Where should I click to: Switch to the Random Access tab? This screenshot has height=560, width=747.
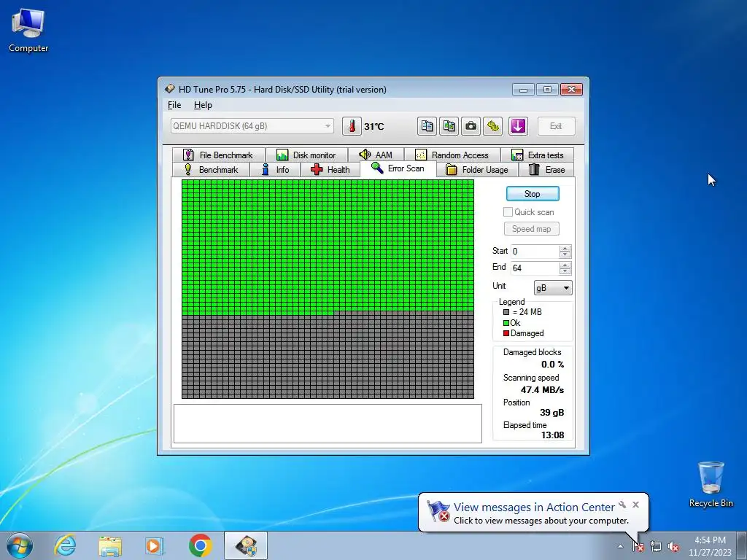pyautogui.click(x=452, y=155)
